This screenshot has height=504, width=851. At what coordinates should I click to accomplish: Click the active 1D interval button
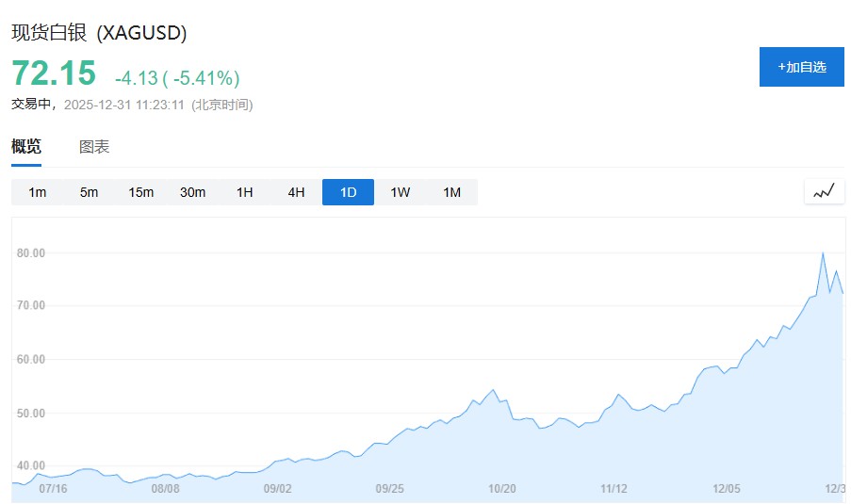pyautogui.click(x=349, y=192)
